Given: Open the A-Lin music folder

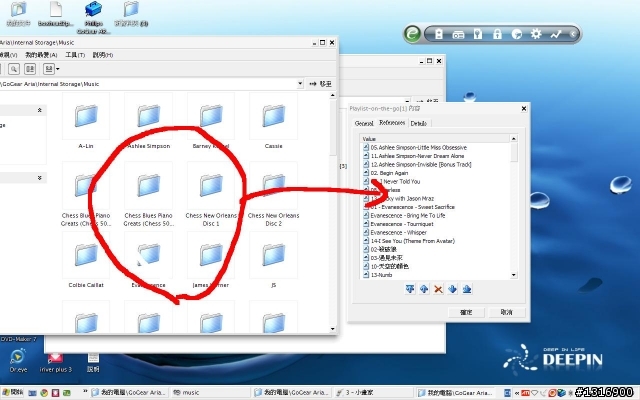Looking at the screenshot, I should [86, 120].
